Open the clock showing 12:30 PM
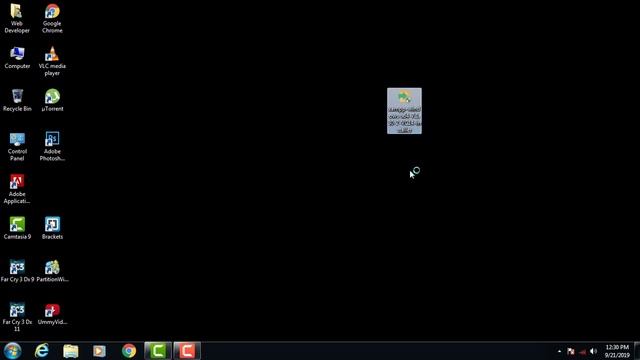Screen dimensions: 640x360 [617, 351]
